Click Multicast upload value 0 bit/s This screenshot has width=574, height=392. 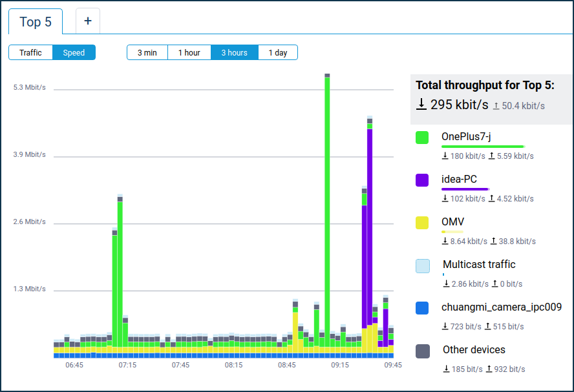tap(511, 284)
